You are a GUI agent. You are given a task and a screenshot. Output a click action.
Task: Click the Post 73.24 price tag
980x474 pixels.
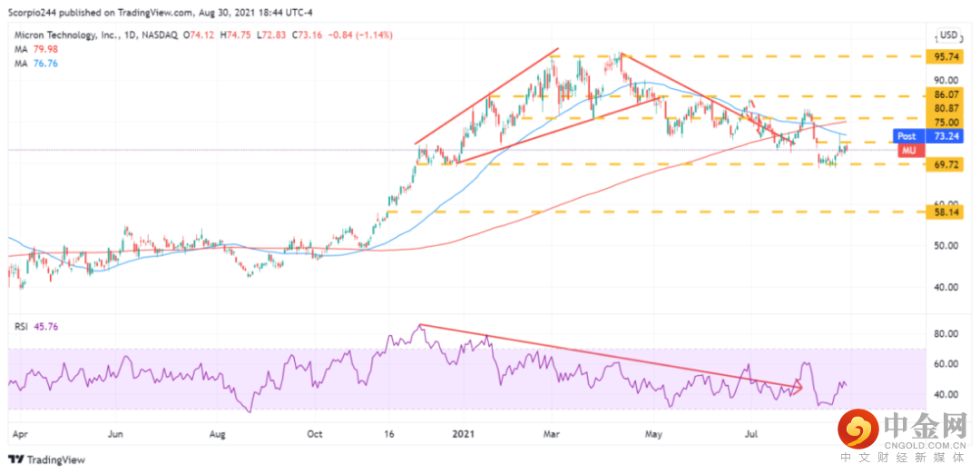pyautogui.click(x=929, y=135)
